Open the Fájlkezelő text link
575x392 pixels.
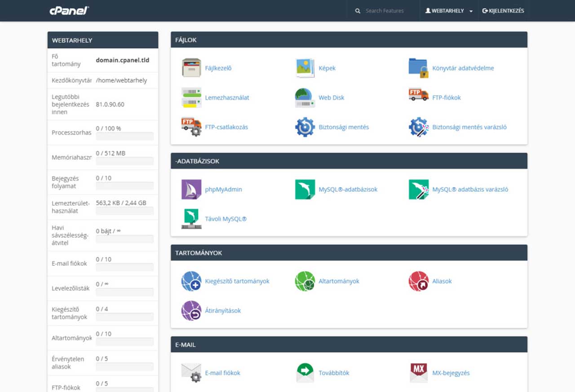point(218,68)
